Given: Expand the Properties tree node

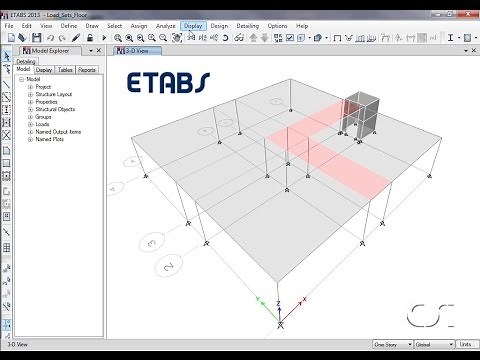Looking at the screenshot, I should (30, 102).
